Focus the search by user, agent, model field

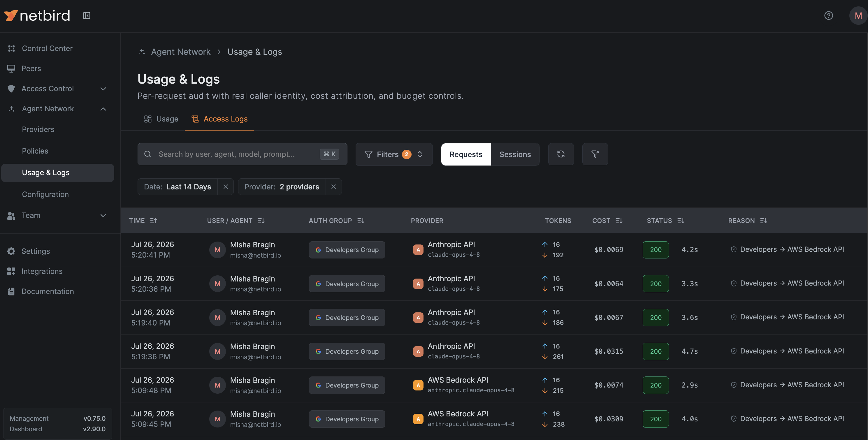pyautogui.click(x=242, y=154)
